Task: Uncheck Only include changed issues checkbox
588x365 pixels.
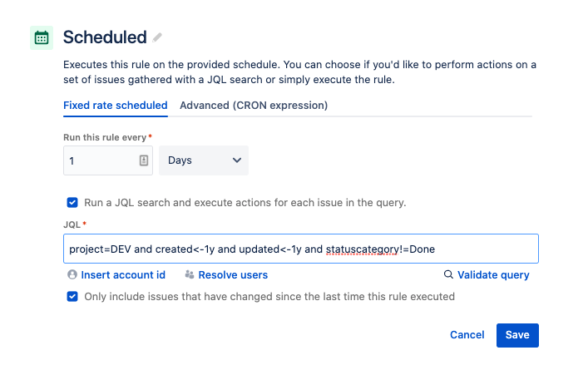Action: [72, 297]
